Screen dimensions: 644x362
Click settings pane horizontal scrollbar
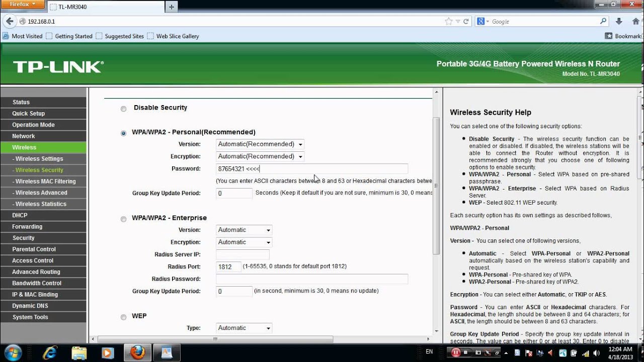(x=215, y=339)
